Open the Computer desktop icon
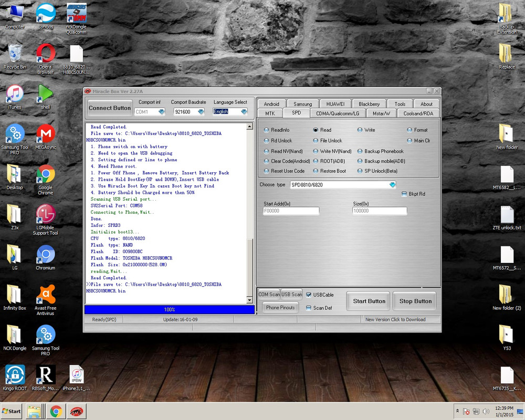This screenshot has width=525, height=420. coord(15,16)
